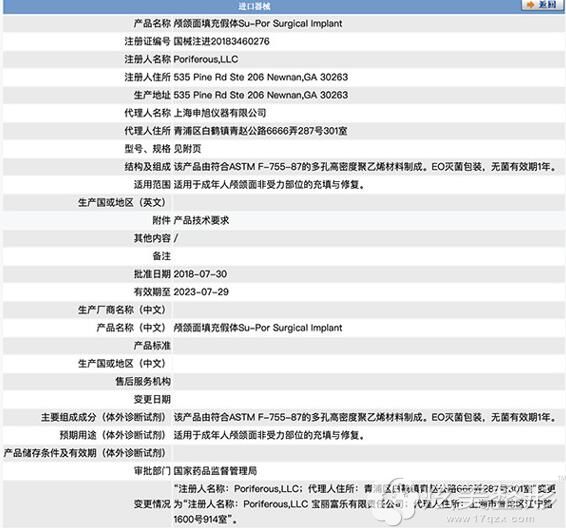Image resolution: width=566 pixels, height=528 pixels.
Task: Select the change details text beside 变更情况
Action: [x=365, y=504]
